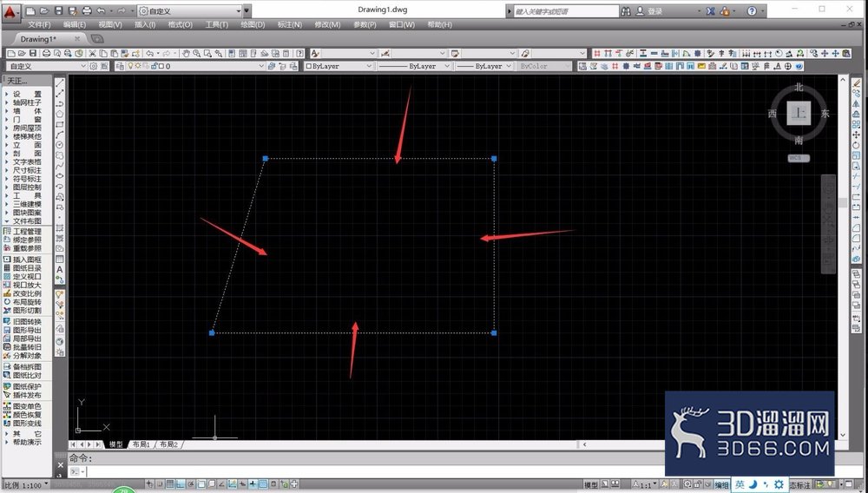
Task: Open the 绘图(D) menu
Action: click(253, 24)
